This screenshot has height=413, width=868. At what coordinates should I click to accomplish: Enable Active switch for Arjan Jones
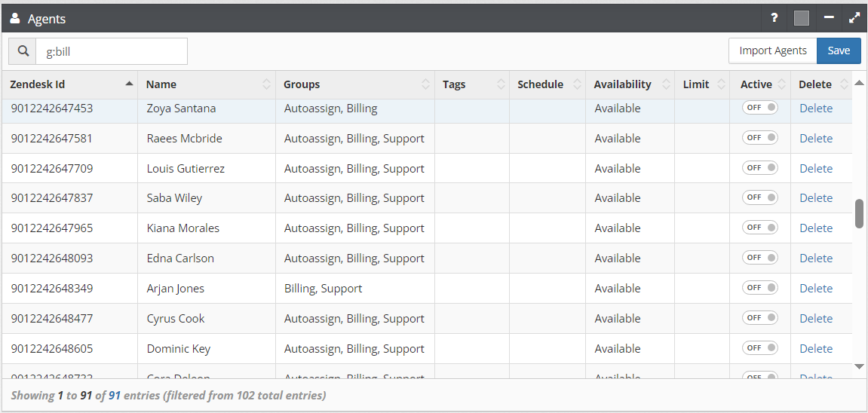pyautogui.click(x=759, y=288)
